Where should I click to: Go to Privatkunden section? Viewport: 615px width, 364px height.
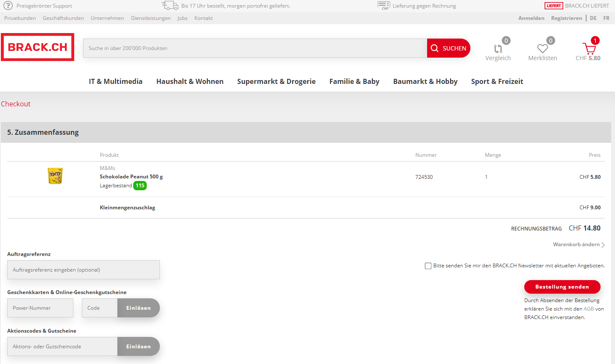point(20,18)
